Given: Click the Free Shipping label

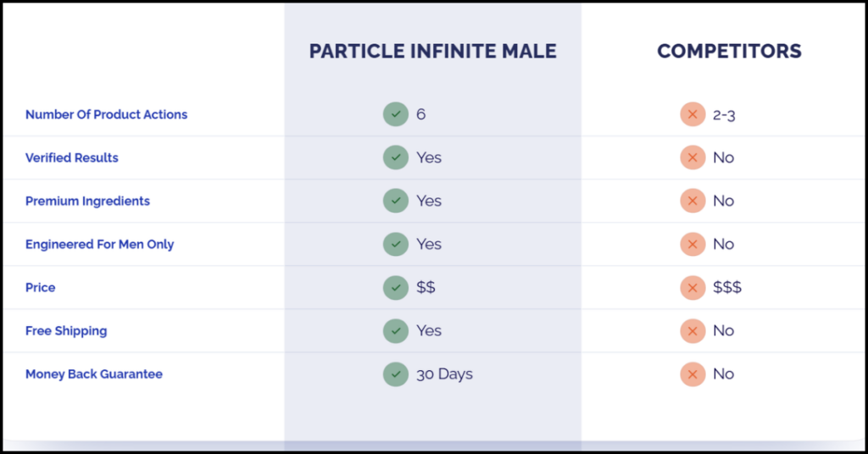Looking at the screenshot, I should coord(66,331).
